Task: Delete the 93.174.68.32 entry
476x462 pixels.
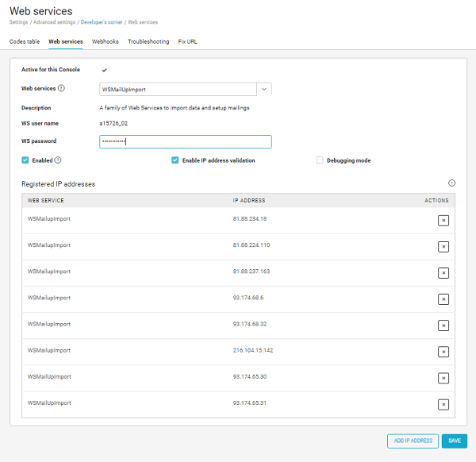Action: pyautogui.click(x=443, y=325)
